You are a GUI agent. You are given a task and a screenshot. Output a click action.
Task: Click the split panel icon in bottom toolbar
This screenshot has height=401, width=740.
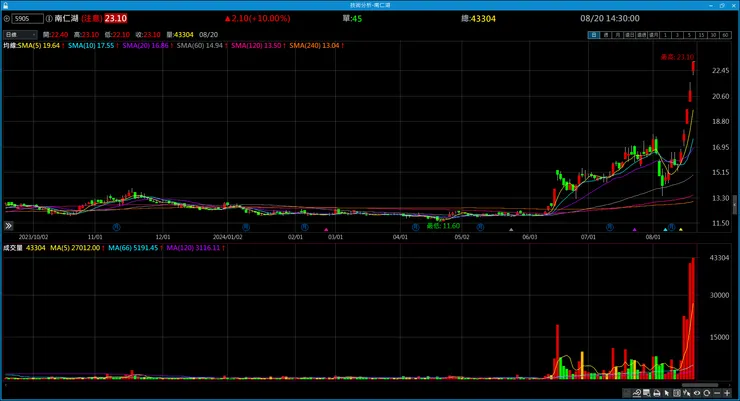(x=677, y=393)
